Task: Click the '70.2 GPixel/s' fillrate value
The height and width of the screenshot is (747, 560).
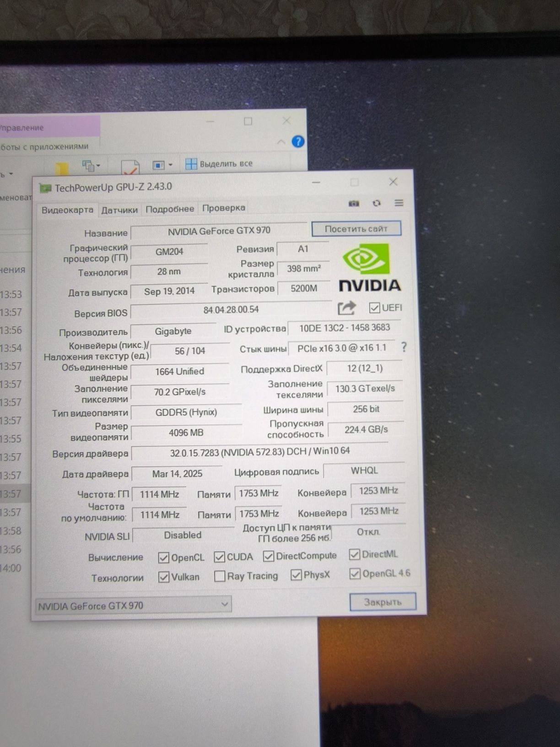Action: (x=180, y=392)
